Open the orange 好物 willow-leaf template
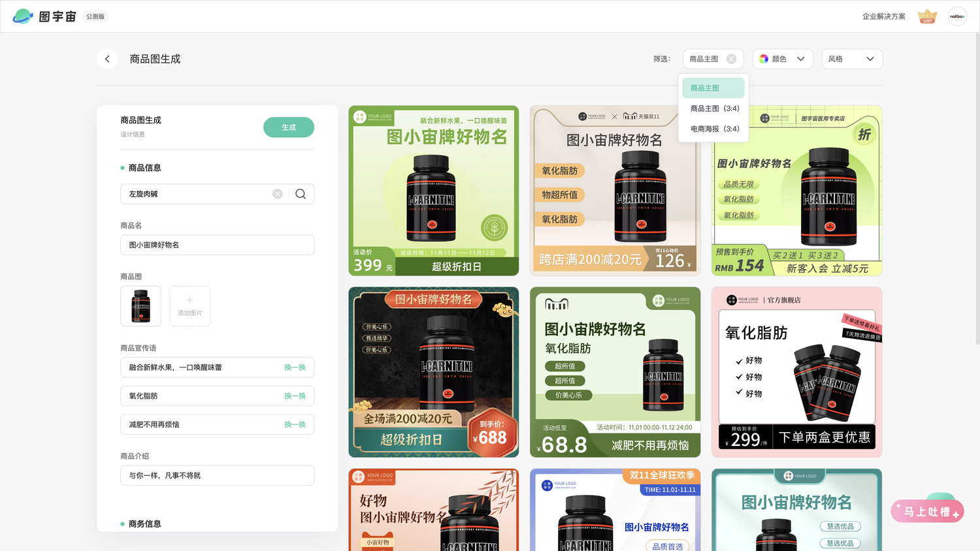Viewport: 980px width, 551px height. tap(434, 510)
